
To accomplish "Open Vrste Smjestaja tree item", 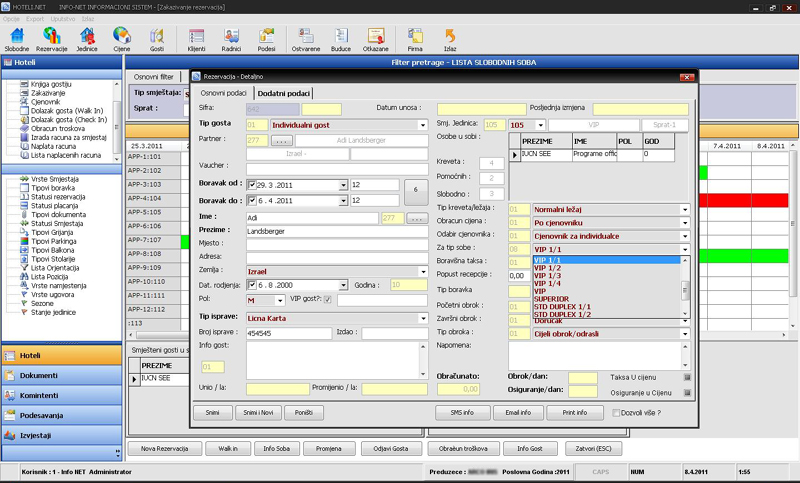I will 54,179.
